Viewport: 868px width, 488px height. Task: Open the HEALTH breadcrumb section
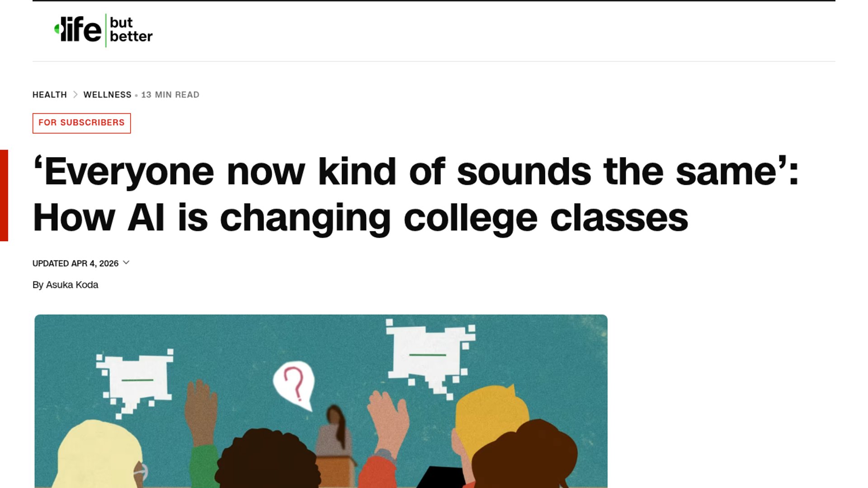(x=50, y=95)
